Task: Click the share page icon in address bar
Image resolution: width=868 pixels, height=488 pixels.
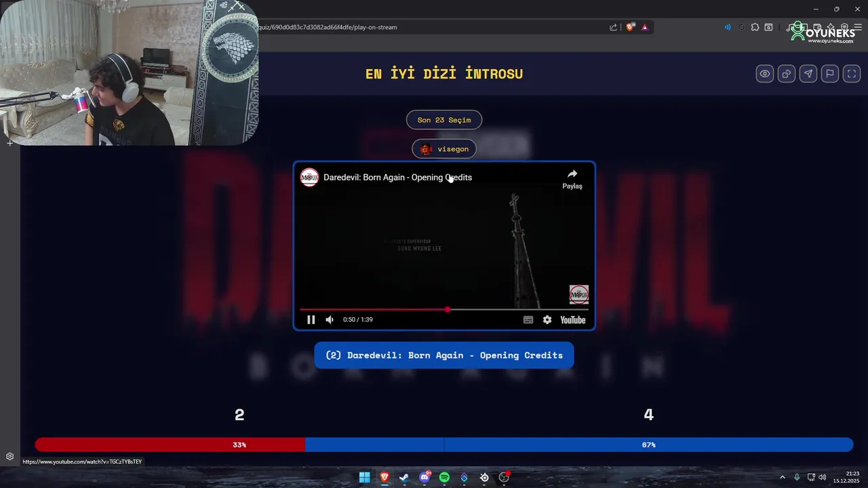Action: [x=614, y=27]
